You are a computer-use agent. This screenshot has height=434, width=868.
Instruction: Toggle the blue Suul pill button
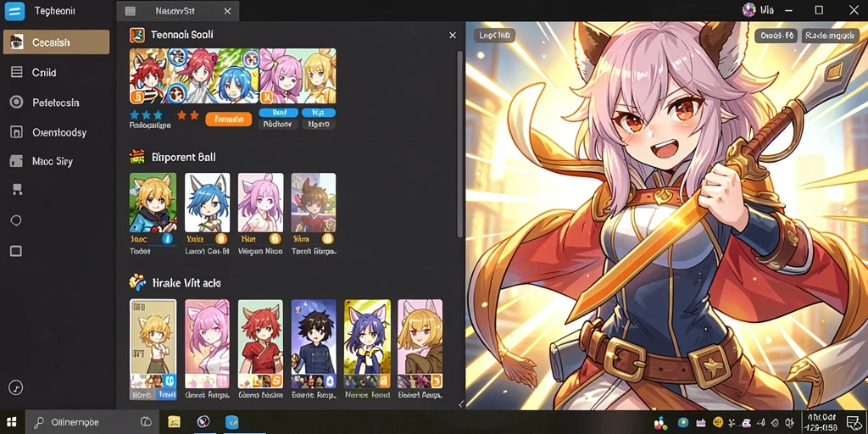[x=278, y=113]
